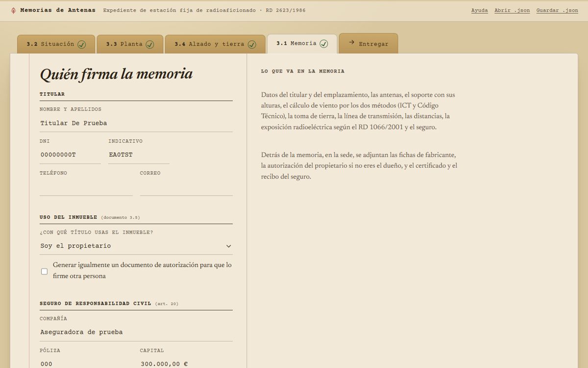Tick the authorization document generation checkbox

[x=44, y=271]
